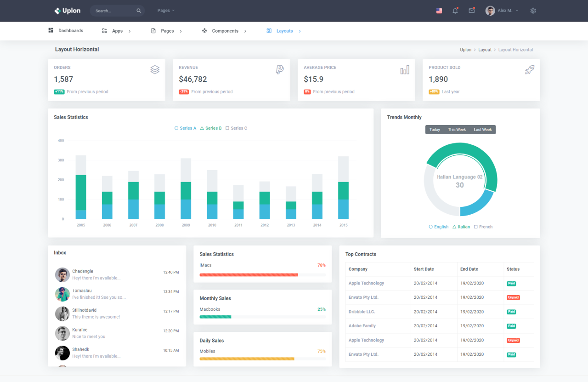The width and height of the screenshot is (588, 382).
Task: Open the US flag language selector
Action: tap(439, 11)
